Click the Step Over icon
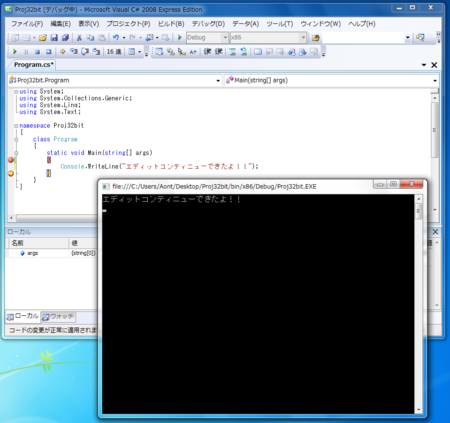 (x=85, y=52)
